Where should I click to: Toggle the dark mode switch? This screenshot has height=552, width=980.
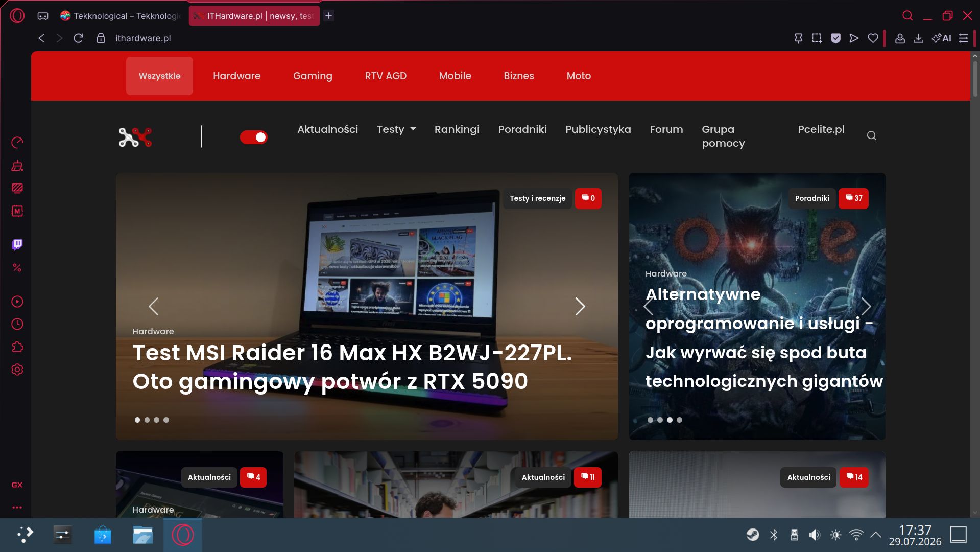[253, 137]
